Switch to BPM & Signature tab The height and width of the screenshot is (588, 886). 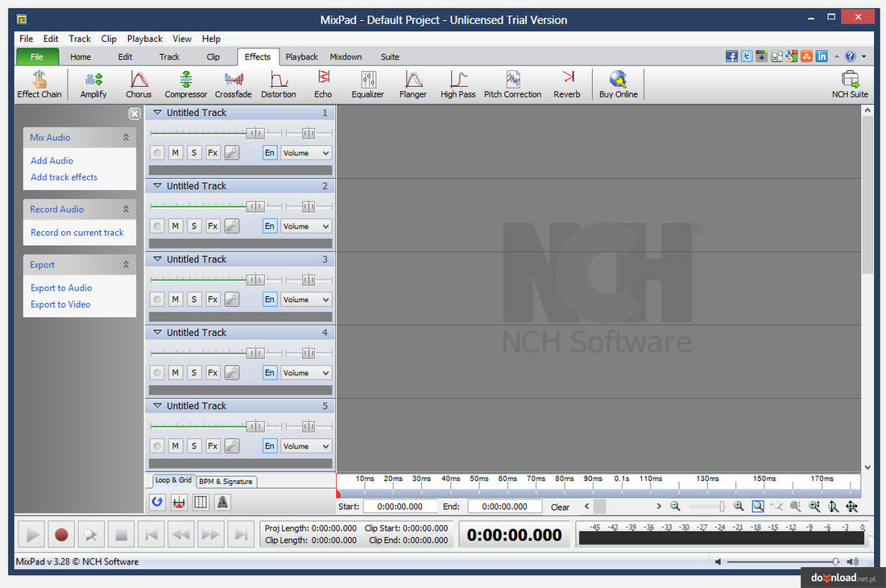[226, 481]
